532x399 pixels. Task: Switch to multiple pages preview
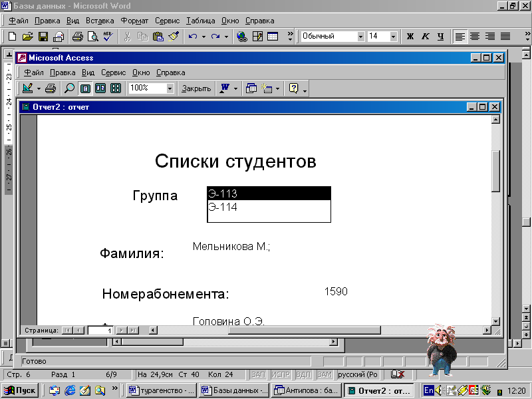point(116,88)
